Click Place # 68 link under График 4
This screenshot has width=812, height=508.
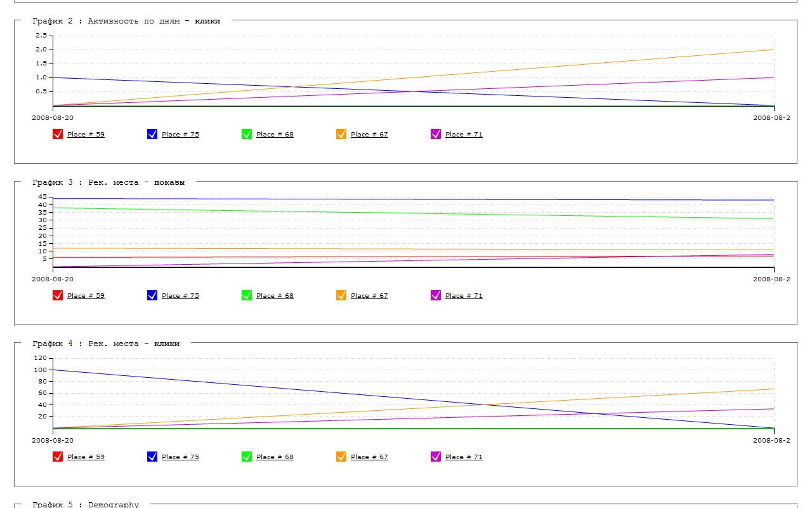tap(275, 457)
